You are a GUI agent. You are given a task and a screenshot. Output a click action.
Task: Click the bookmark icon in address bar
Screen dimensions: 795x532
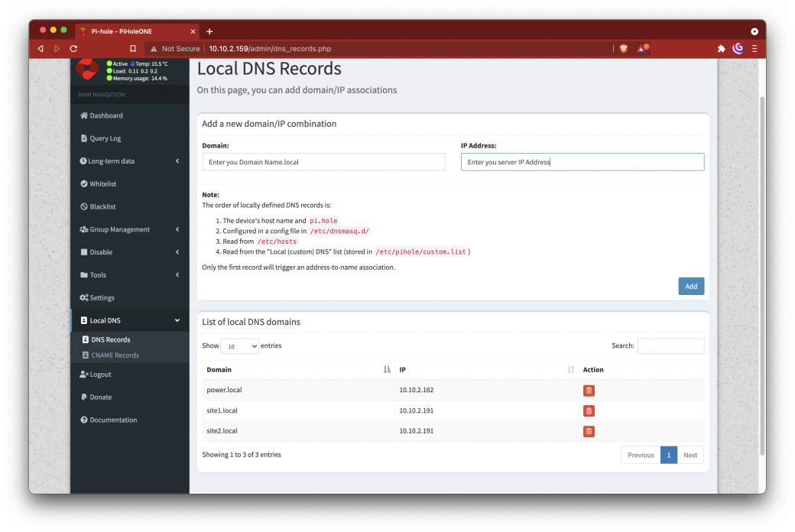coord(133,49)
